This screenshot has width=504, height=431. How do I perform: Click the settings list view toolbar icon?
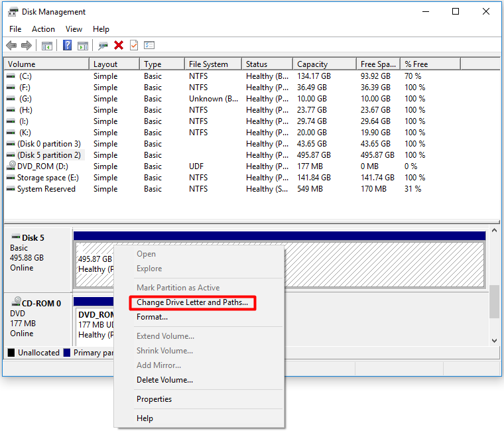click(149, 45)
